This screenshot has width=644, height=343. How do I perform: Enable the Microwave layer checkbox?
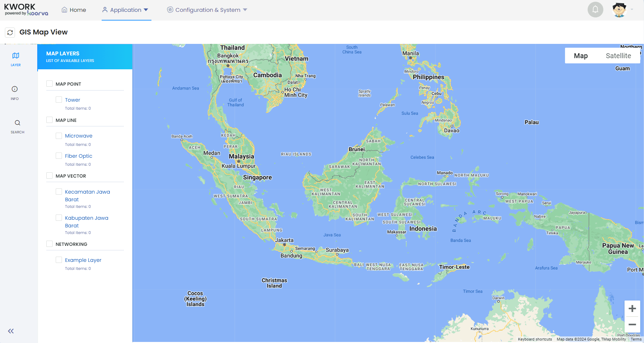(59, 136)
